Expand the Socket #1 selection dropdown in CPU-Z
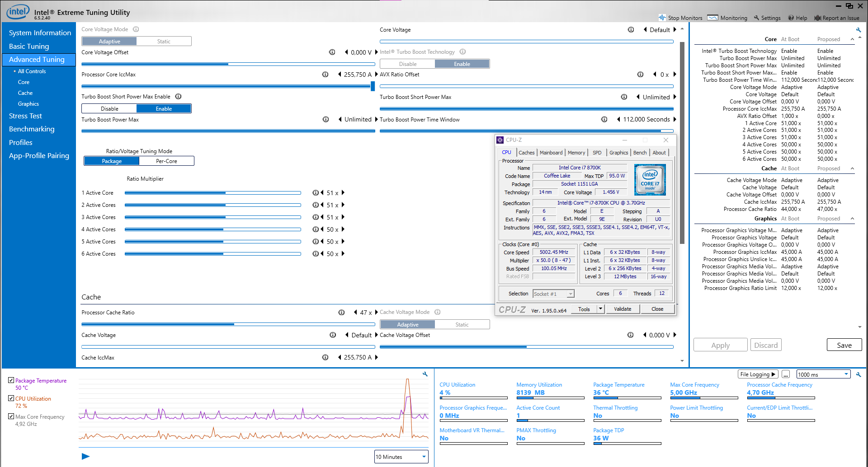868x467 pixels. 553,294
